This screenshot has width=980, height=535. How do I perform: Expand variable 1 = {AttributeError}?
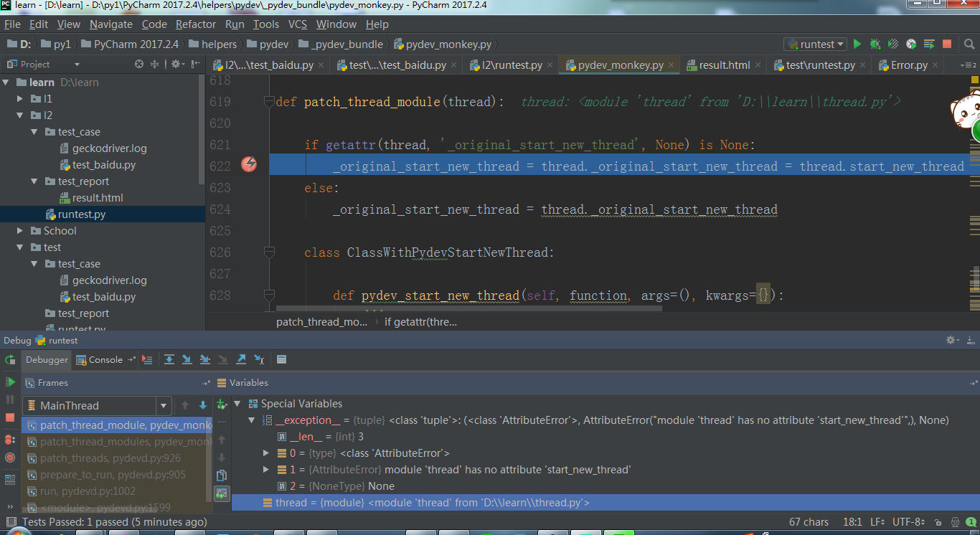click(x=266, y=470)
